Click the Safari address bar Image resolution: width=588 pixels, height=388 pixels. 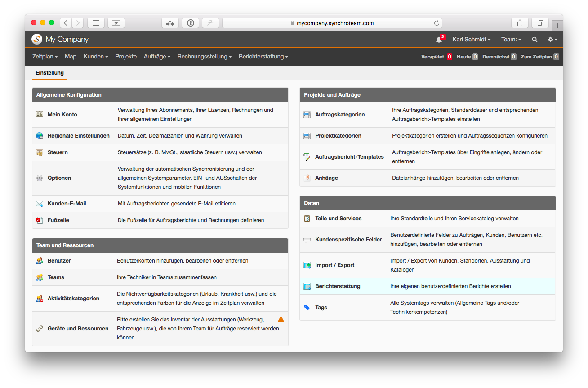tap(332, 23)
